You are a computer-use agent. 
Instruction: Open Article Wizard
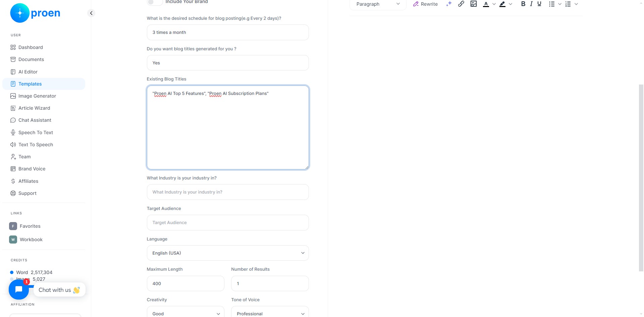click(34, 108)
